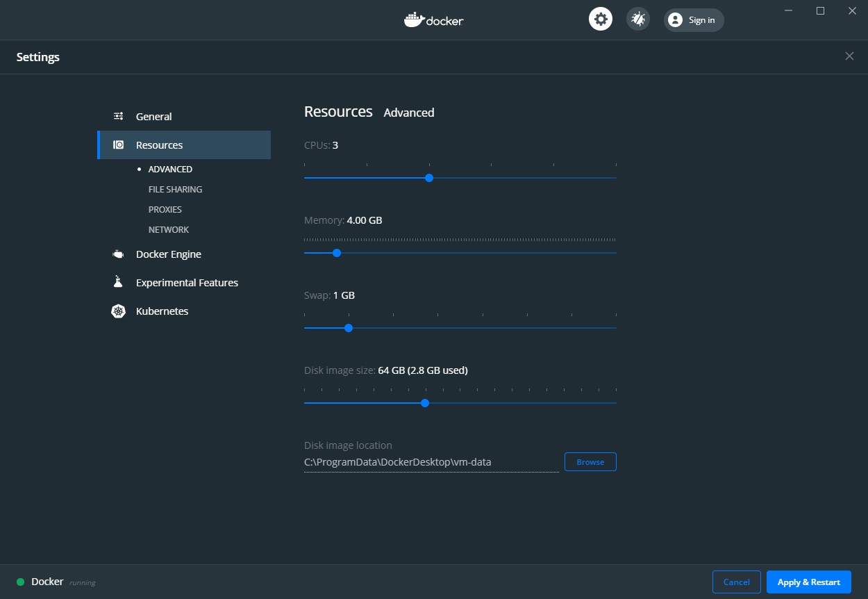Click the Disk image location path field
Viewport: 868px width, 599px height.
tap(431, 462)
